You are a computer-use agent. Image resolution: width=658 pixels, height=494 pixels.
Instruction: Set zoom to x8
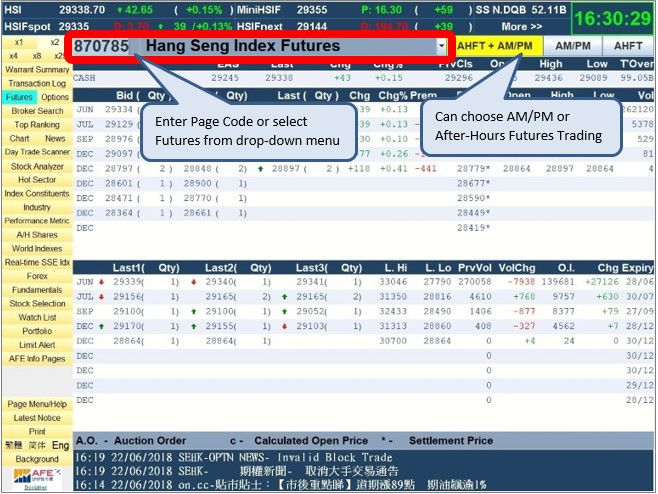(37, 55)
